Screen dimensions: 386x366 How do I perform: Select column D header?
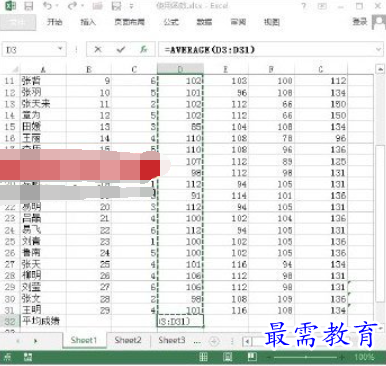pyautogui.click(x=180, y=69)
